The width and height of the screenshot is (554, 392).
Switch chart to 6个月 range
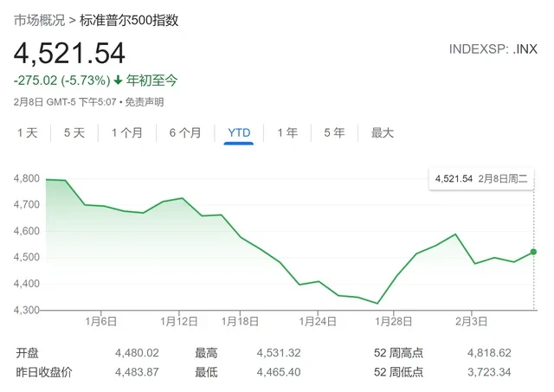tap(184, 132)
